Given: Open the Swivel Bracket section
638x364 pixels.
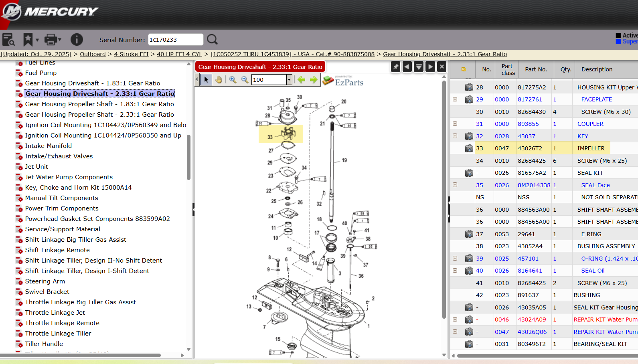Looking at the screenshot, I should [x=47, y=291].
